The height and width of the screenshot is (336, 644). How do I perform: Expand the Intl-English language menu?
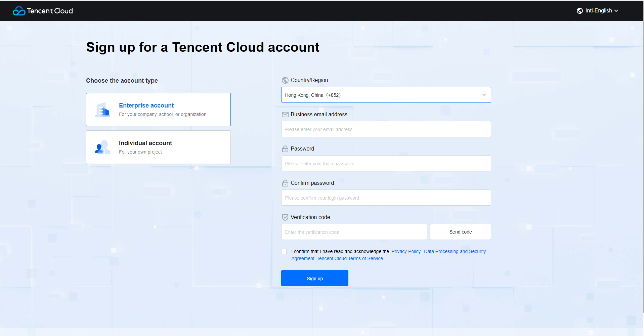tap(598, 11)
